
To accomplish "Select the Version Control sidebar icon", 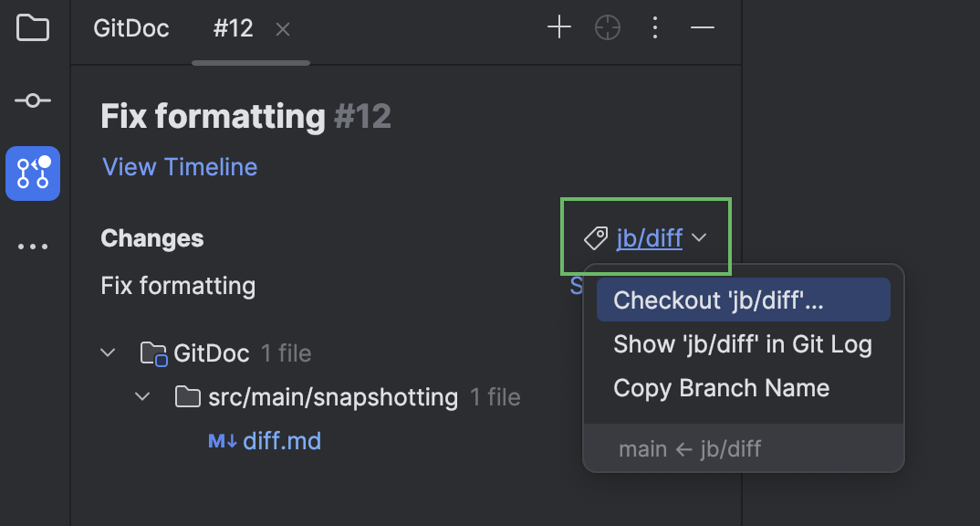I will tap(33, 100).
